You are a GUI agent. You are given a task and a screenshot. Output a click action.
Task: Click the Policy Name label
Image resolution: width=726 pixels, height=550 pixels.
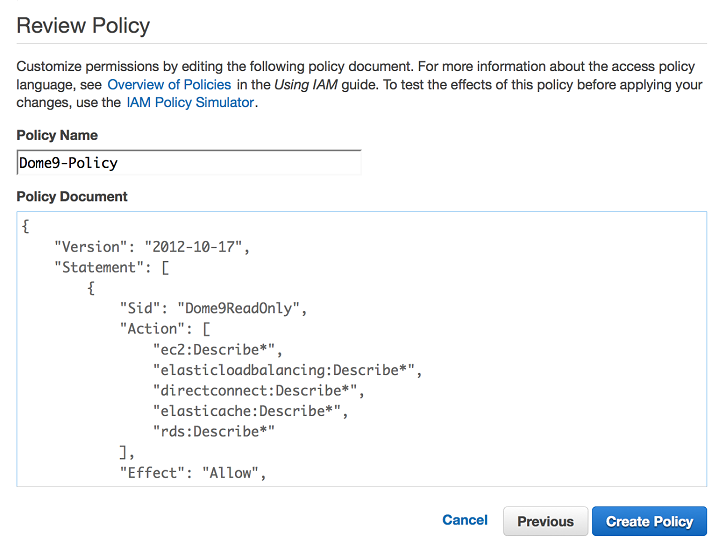pos(57,135)
